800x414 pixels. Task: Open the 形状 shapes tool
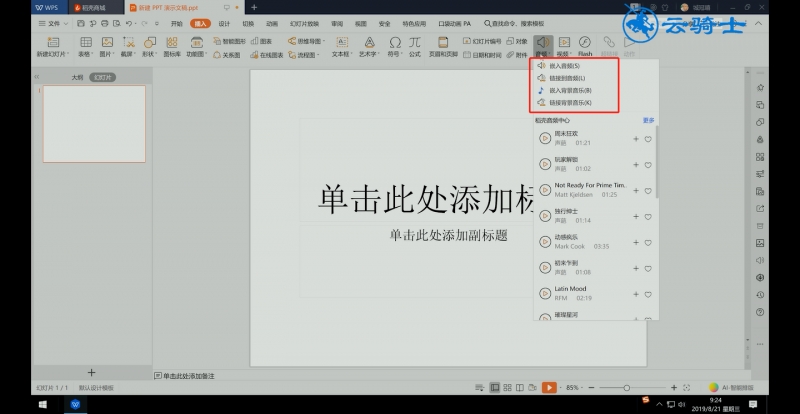tap(149, 42)
